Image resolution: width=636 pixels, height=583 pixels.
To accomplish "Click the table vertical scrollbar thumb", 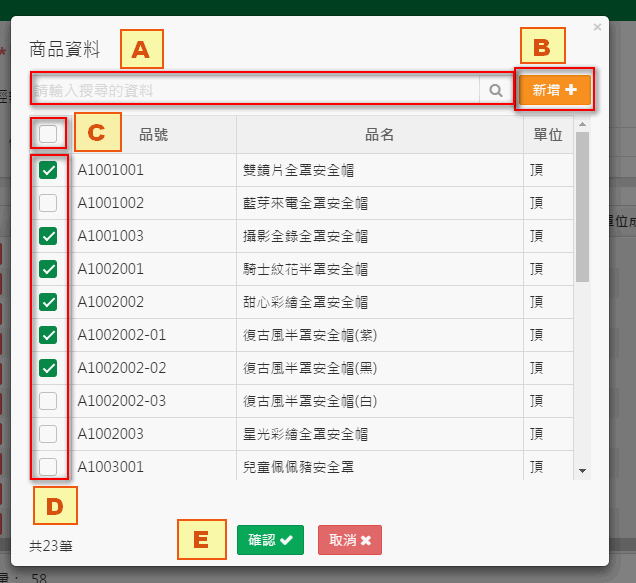I will (582, 207).
